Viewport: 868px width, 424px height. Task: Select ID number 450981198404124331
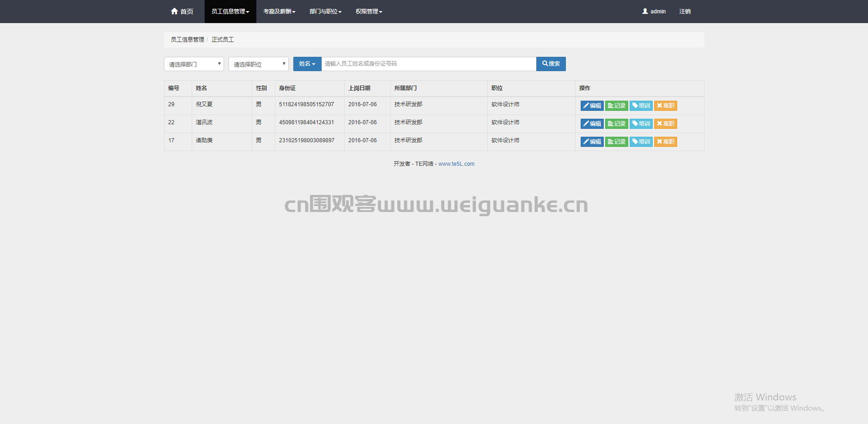(x=306, y=122)
